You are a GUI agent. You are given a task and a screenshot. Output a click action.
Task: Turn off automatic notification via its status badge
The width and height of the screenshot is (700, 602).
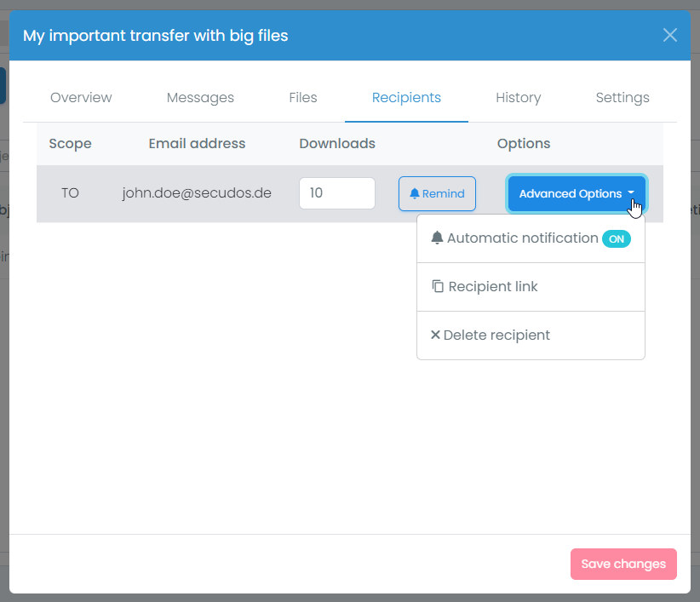click(x=617, y=239)
